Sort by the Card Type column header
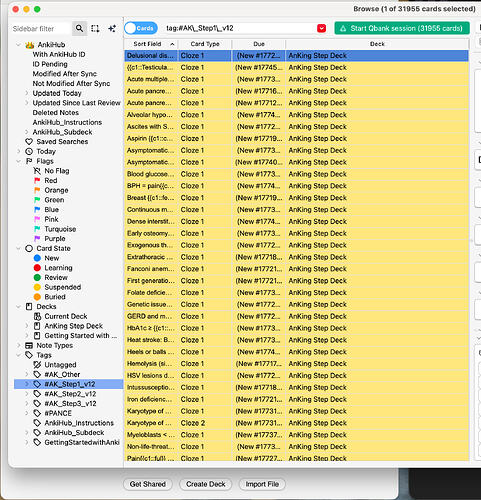This screenshot has width=481, height=500. (205, 44)
